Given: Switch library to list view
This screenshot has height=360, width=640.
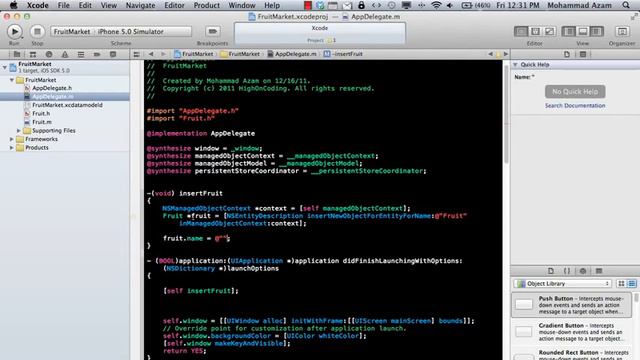Looking at the screenshot, I should [631, 284].
